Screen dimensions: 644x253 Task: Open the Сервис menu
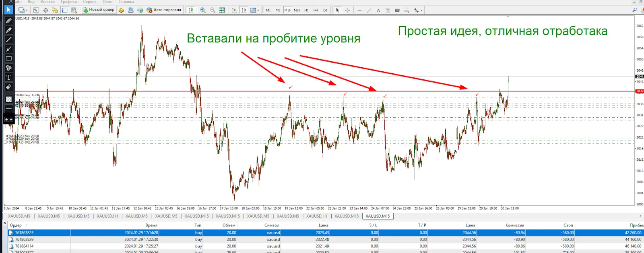[90, 2]
